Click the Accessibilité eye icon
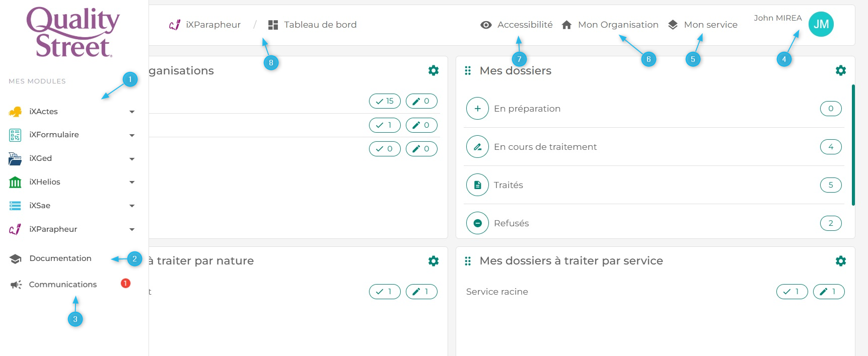868x356 pixels. tap(486, 25)
